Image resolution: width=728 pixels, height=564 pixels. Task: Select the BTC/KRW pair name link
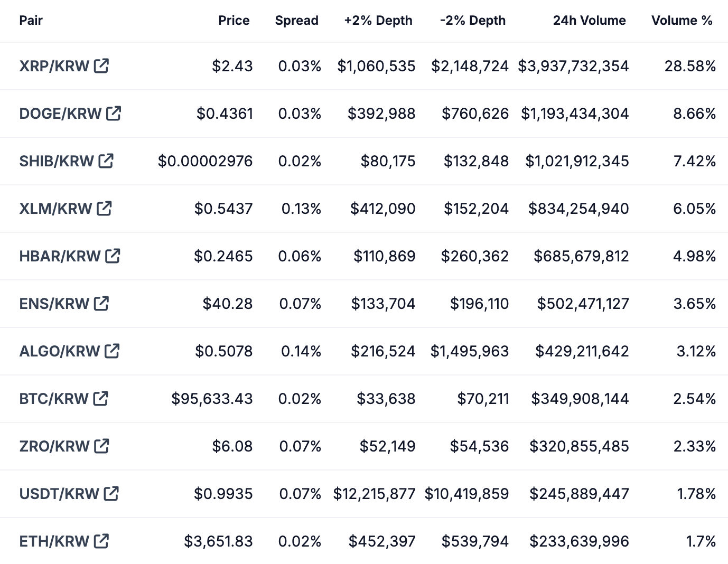(53, 398)
